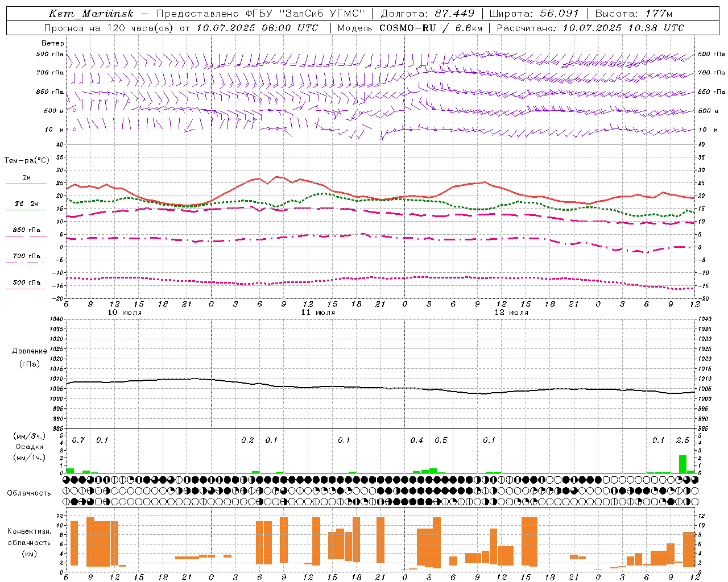Click the "12 июля" date label
This screenshot has height=582, width=728.
coord(512,313)
